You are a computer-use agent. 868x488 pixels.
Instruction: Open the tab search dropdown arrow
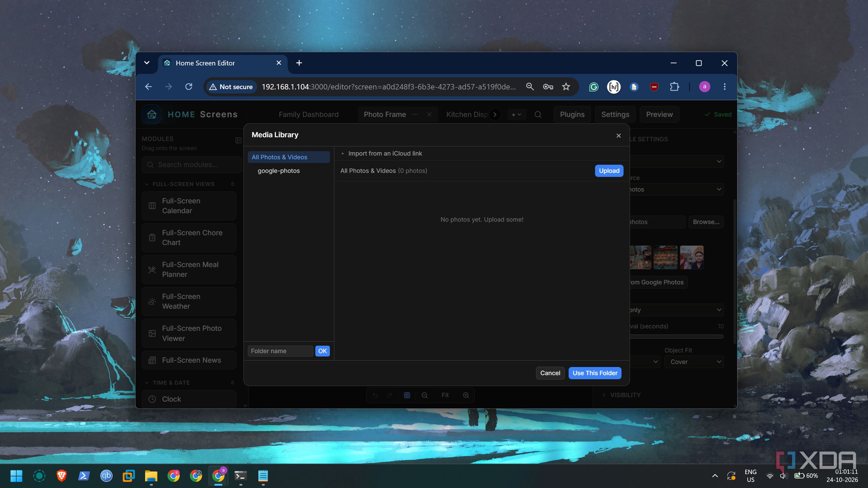[x=146, y=63]
